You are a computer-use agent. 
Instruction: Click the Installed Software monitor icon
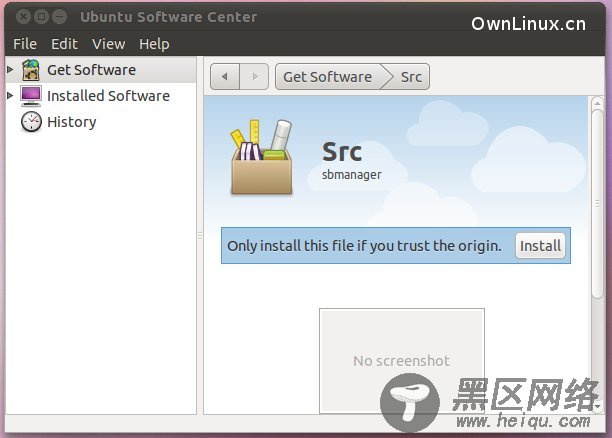(31, 96)
